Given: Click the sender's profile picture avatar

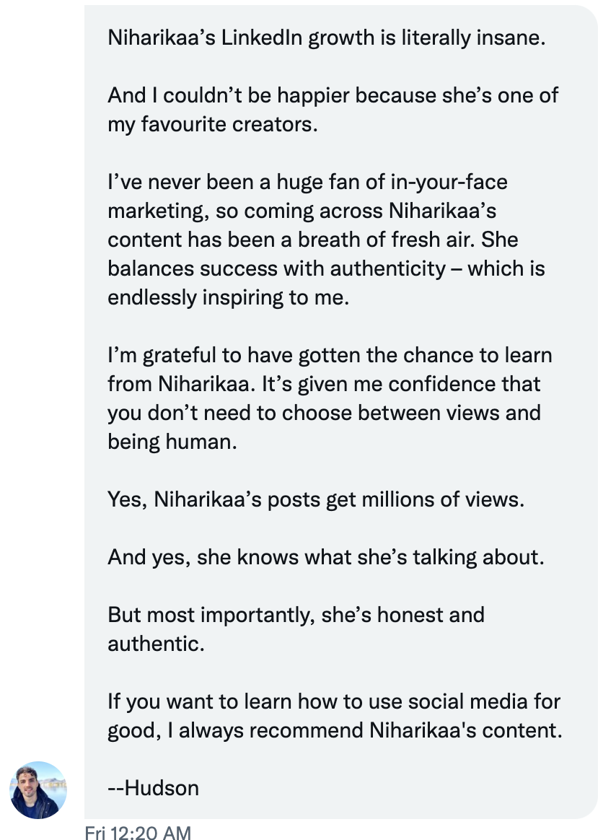Looking at the screenshot, I should coord(38,789).
